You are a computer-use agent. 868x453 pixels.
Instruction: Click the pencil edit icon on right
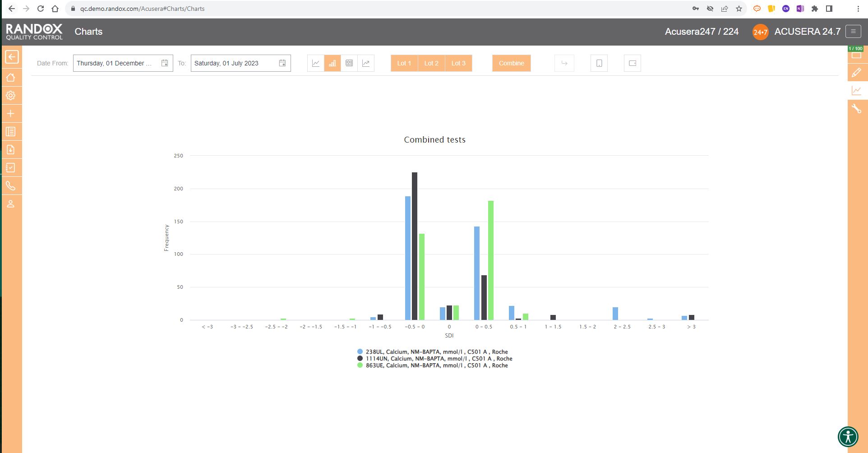point(856,73)
